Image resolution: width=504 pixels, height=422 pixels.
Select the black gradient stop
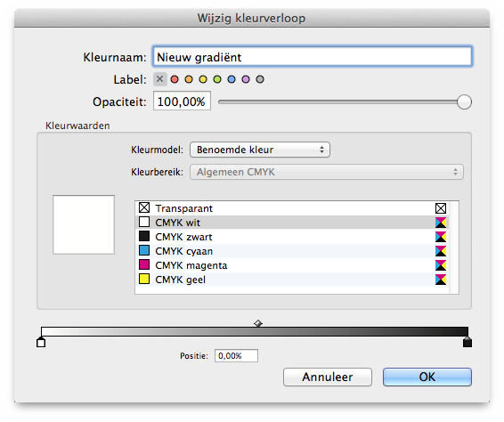(467, 342)
